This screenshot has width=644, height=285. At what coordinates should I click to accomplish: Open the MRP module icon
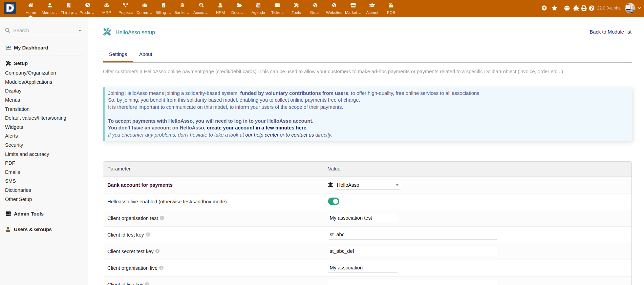[107, 5]
